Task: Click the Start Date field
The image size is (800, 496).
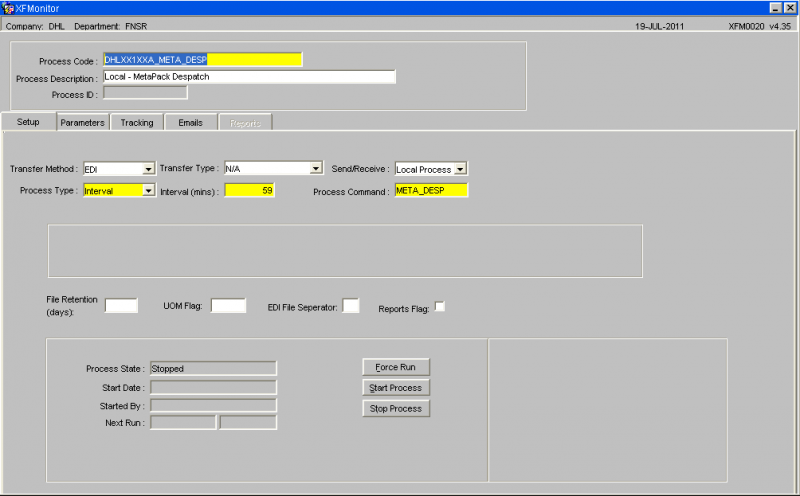Action: pos(213,387)
